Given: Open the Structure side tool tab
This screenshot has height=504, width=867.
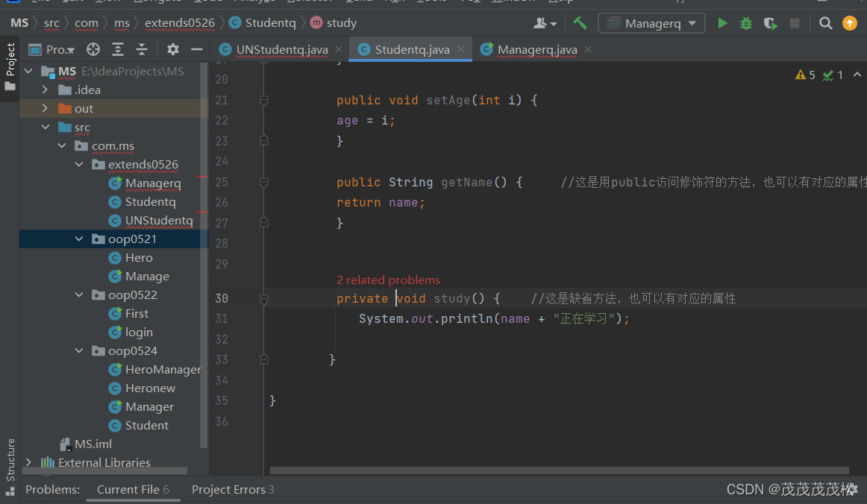Looking at the screenshot, I should click(x=10, y=466).
